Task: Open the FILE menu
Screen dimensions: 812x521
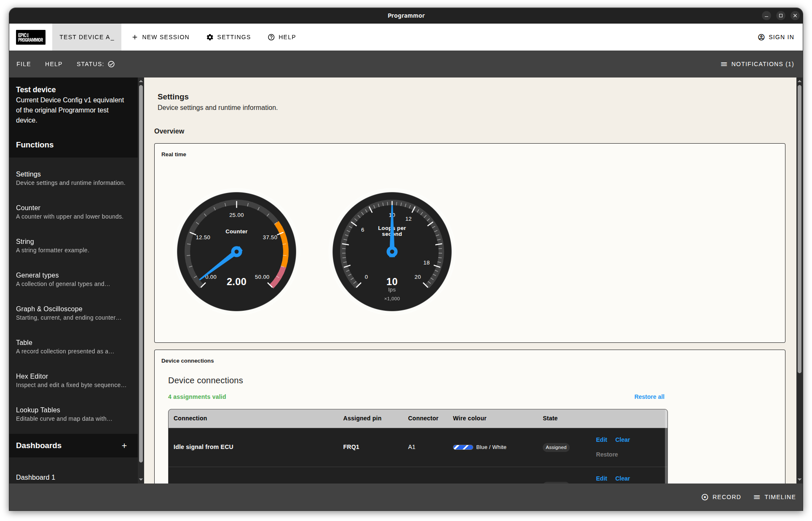Action: pos(24,64)
